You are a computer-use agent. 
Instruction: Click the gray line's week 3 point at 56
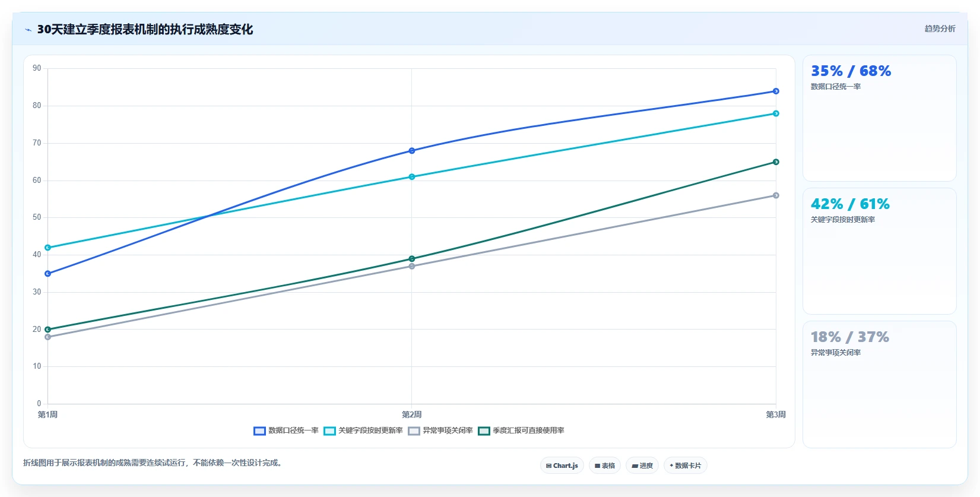pos(776,195)
